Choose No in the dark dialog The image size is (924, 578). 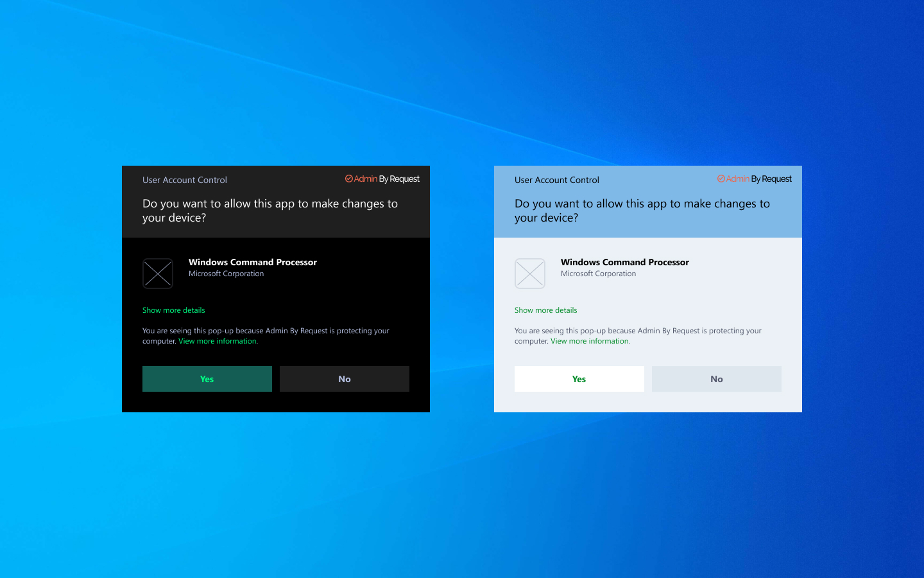pos(345,379)
